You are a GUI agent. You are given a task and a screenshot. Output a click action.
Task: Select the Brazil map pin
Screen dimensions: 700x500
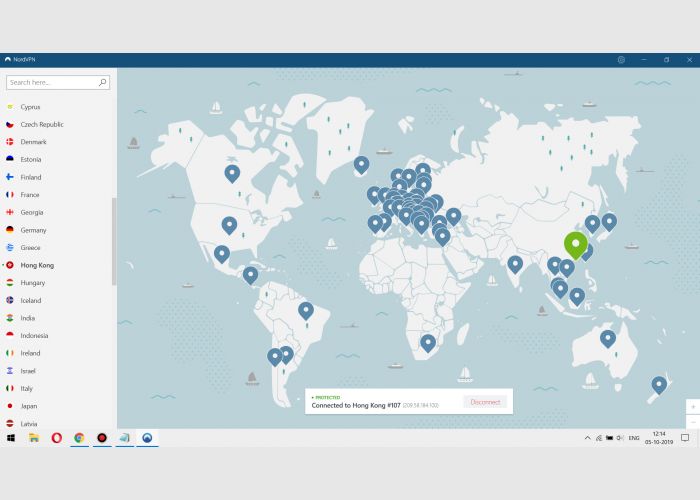click(306, 310)
